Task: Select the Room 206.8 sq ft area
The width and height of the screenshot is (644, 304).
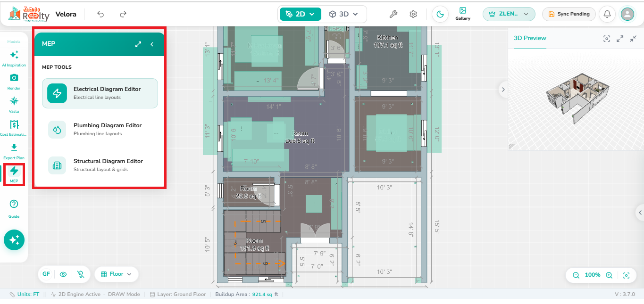Action: click(300, 137)
